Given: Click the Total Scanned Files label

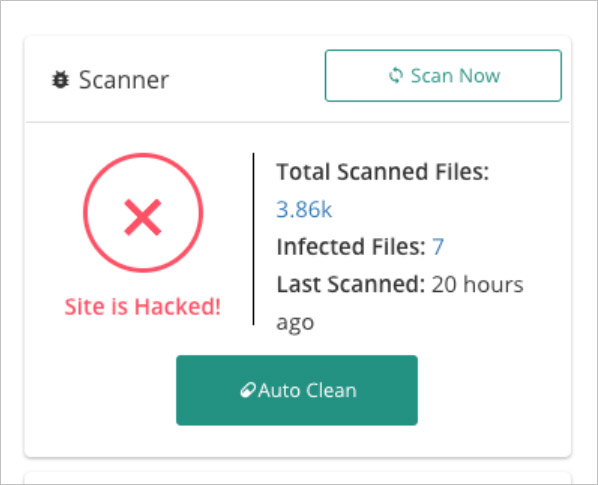Looking at the screenshot, I should click(x=383, y=172).
